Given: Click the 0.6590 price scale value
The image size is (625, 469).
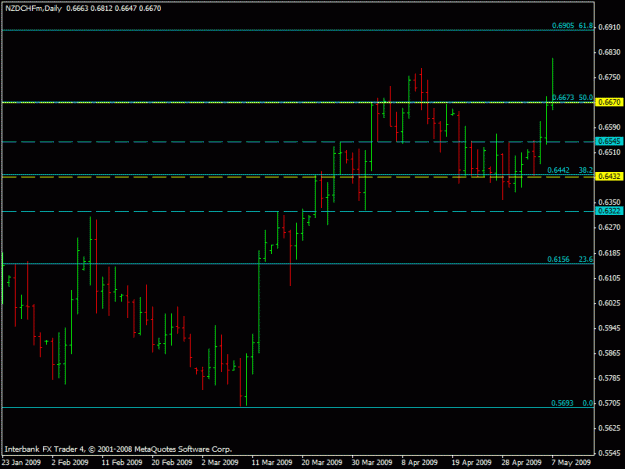Looking at the screenshot, I should [609, 127].
